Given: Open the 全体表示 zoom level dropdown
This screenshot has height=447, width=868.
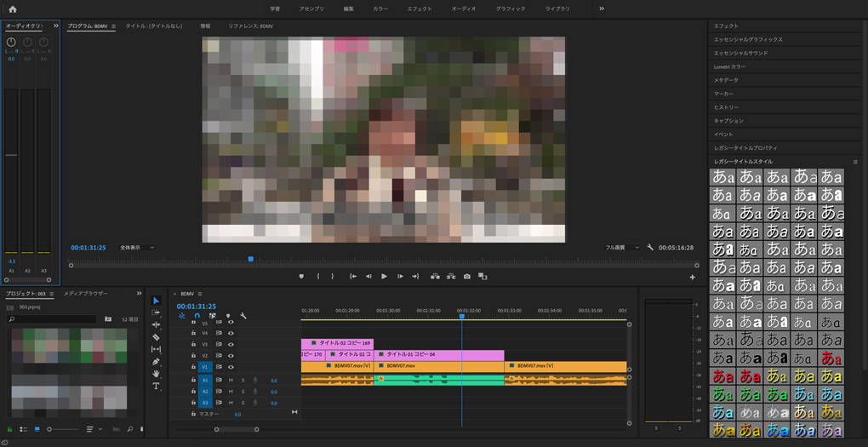Looking at the screenshot, I should click(x=137, y=248).
